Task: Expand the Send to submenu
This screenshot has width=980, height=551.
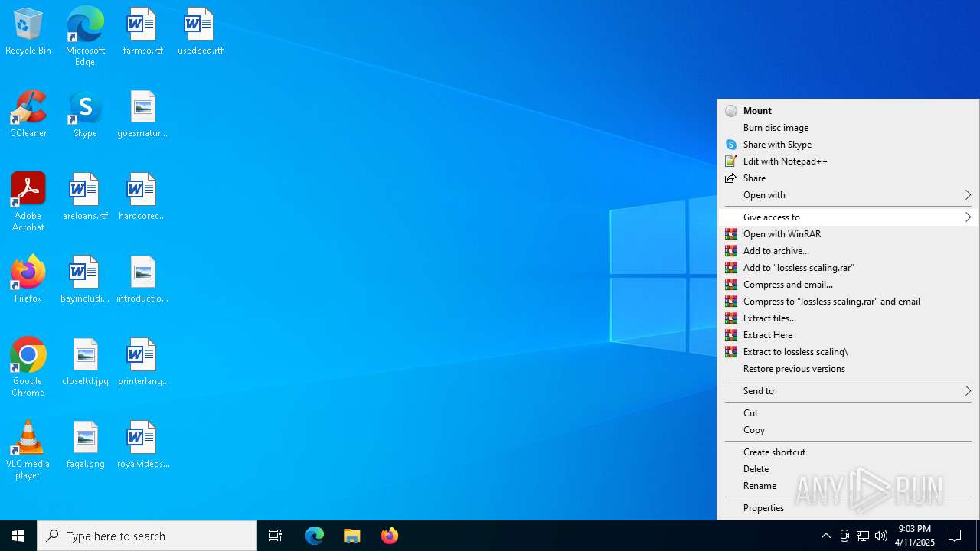Action: point(848,391)
